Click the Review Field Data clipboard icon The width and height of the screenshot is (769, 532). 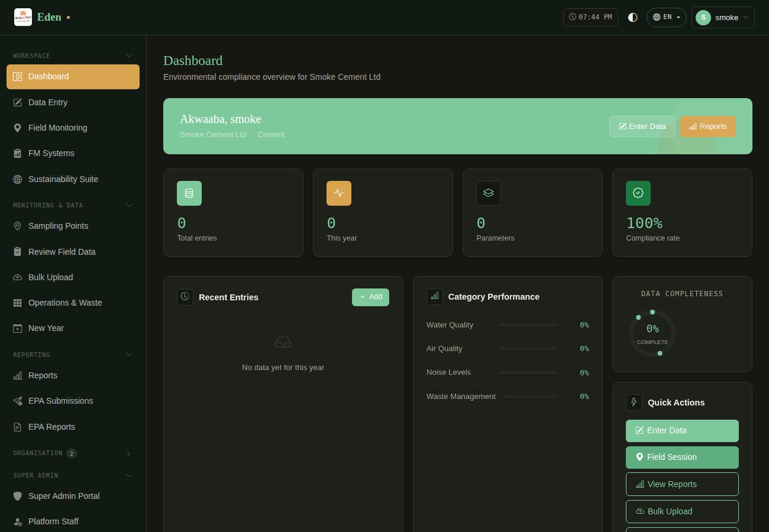pos(18,252)
